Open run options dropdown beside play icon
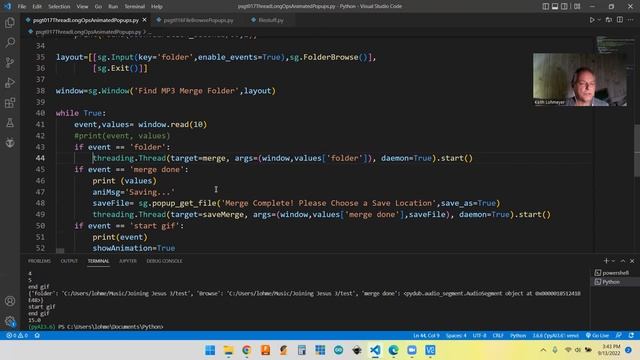The image size is (640, 360). tap(599, 20)
